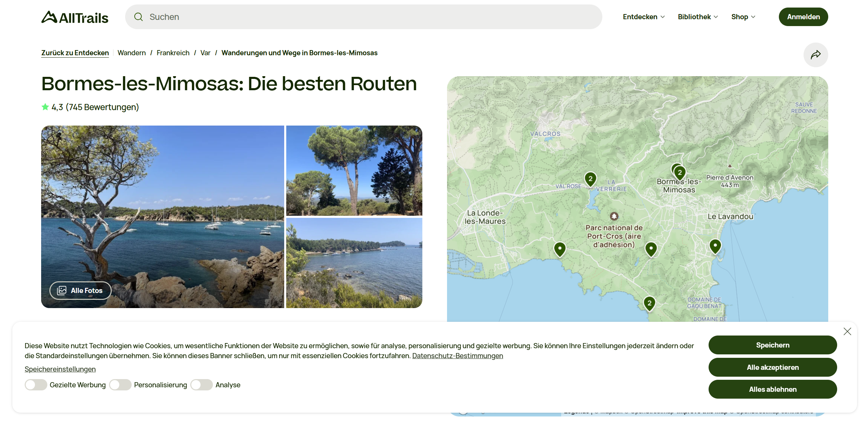The image size is (868, 423).
Task: Click the park icon at Port-Cros
Action: 614,216
